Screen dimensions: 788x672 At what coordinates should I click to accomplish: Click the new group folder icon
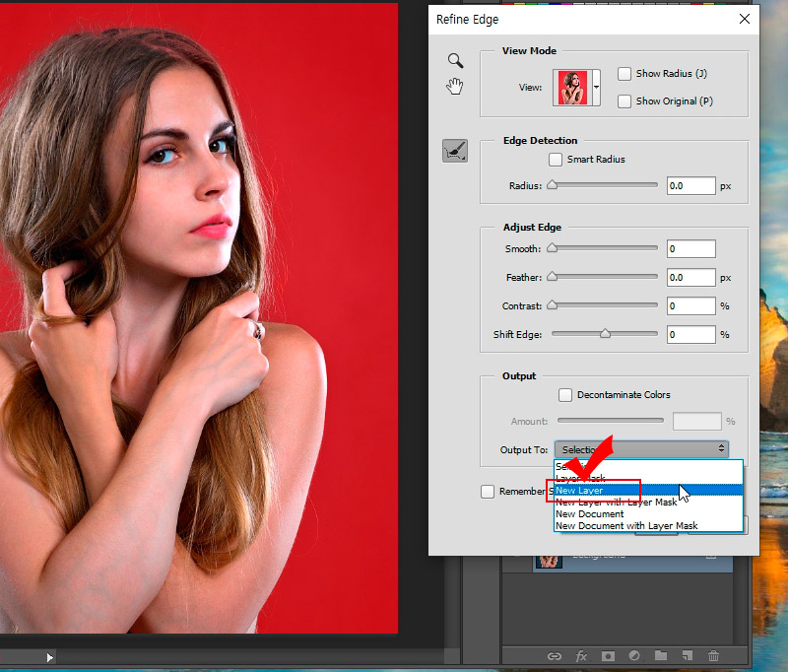click(x=661, y=655)
